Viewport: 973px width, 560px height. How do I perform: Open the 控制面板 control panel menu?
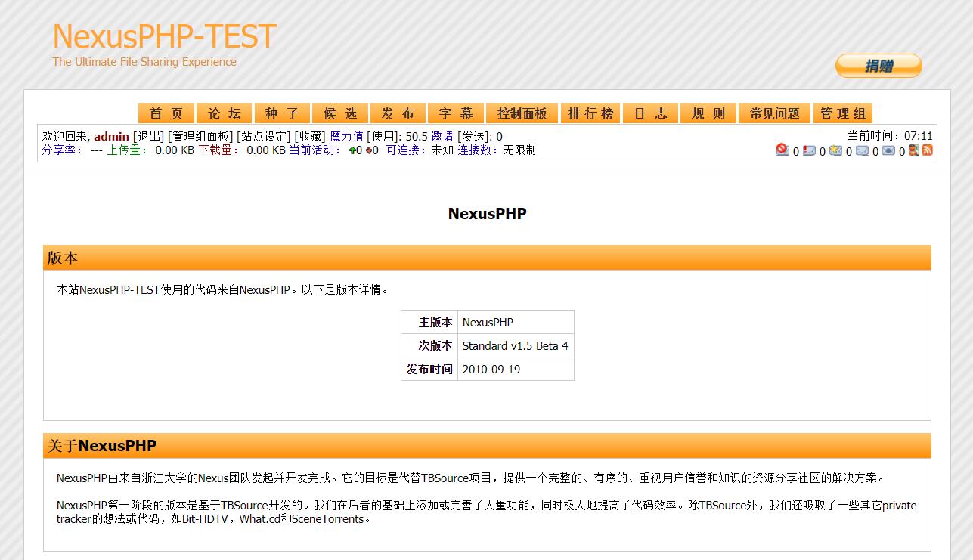522,113
